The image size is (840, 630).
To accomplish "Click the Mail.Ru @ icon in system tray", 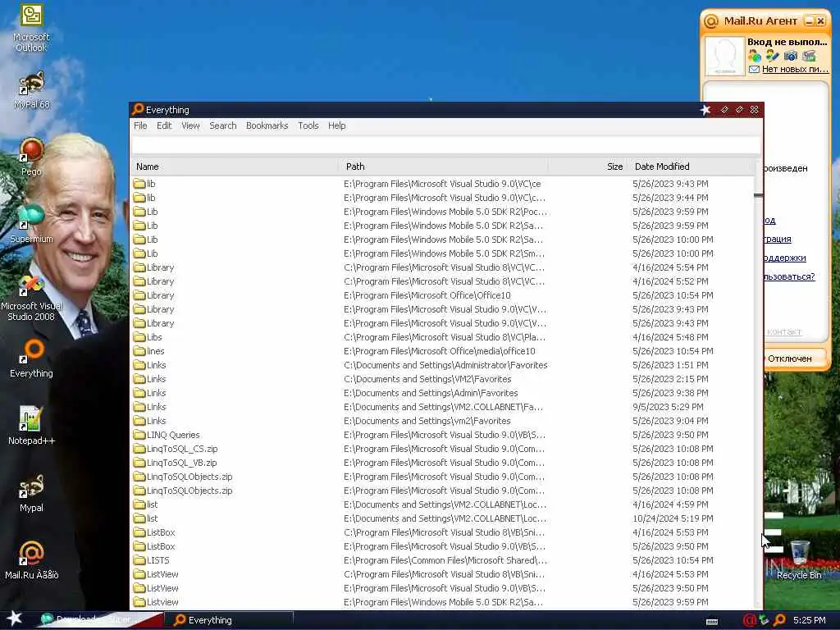I will click(x=749, y=620).
